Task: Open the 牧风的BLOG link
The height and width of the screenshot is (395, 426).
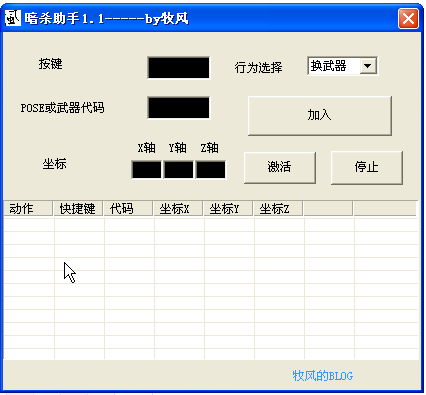Action: point(323,376)
